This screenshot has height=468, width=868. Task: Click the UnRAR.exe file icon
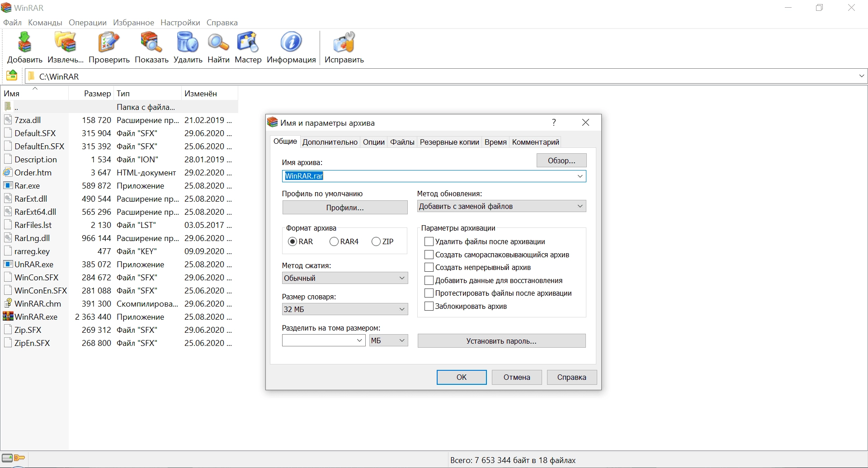(x=8, y=264)
